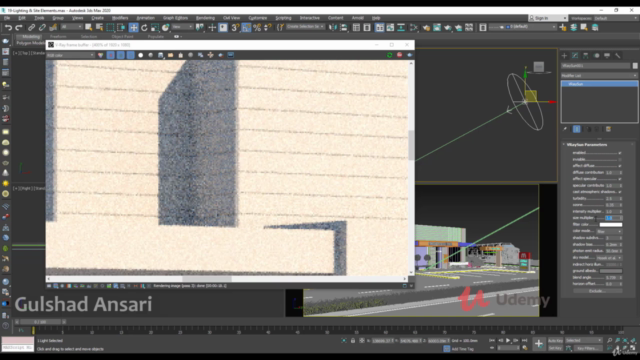Open the Create Selection Set dropdown
The image size is (640, 360).
(x=305, y=27)
